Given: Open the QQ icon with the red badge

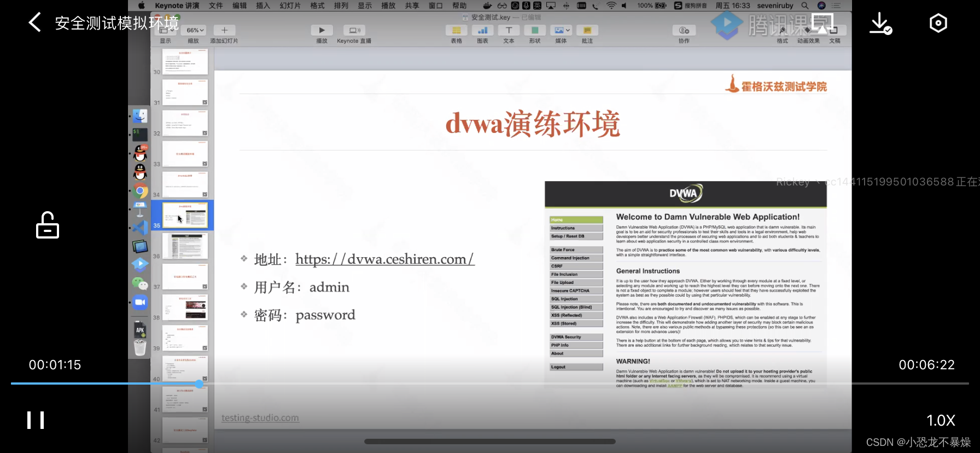Looking at the screenshot, I should (141, 153).
